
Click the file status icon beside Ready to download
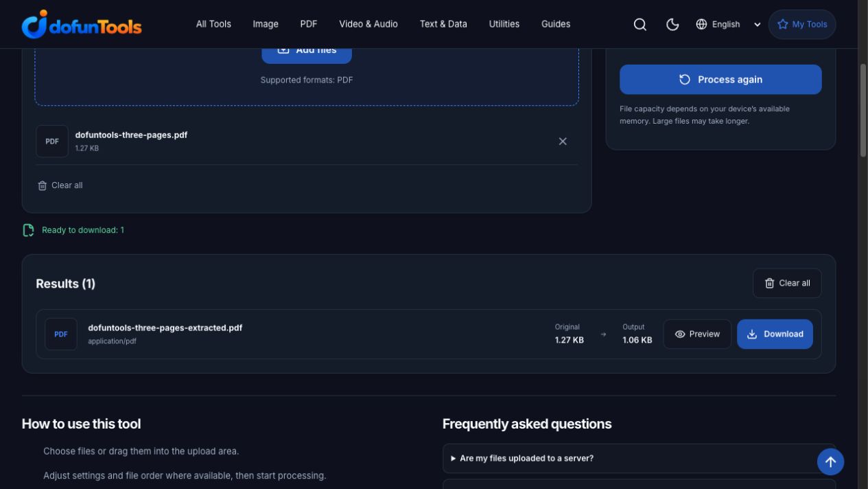pos(28,230)
